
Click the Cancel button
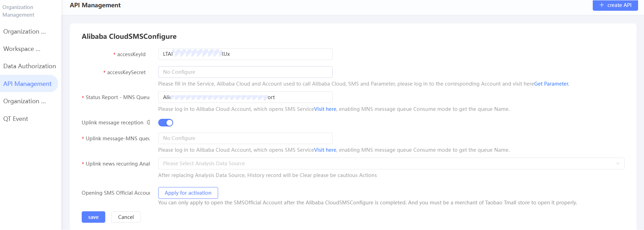(126, 217)
